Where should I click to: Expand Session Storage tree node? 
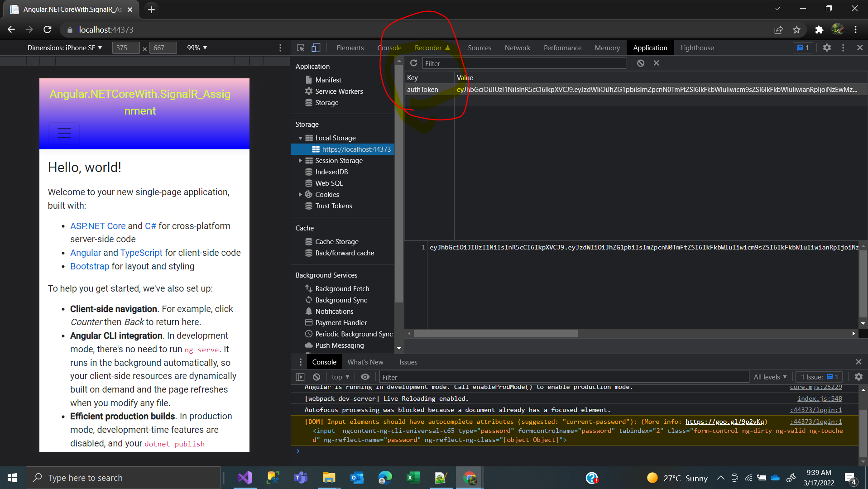coord(300,161)
